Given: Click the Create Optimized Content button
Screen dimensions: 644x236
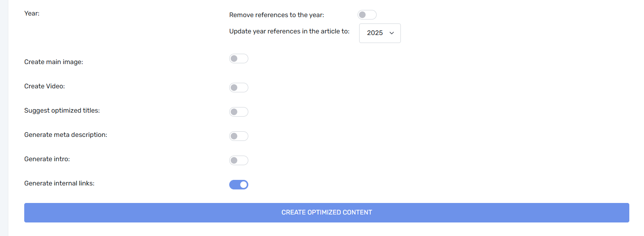Looking at the screenshot, I should coord(327,213).
